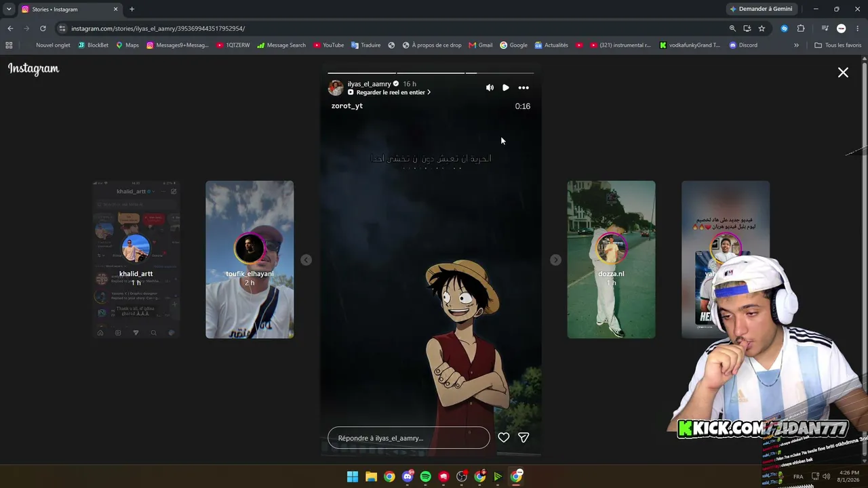This screenshot has height=488, width=868.
Task: Mute the story audio
Action: (x=490, y=87)
